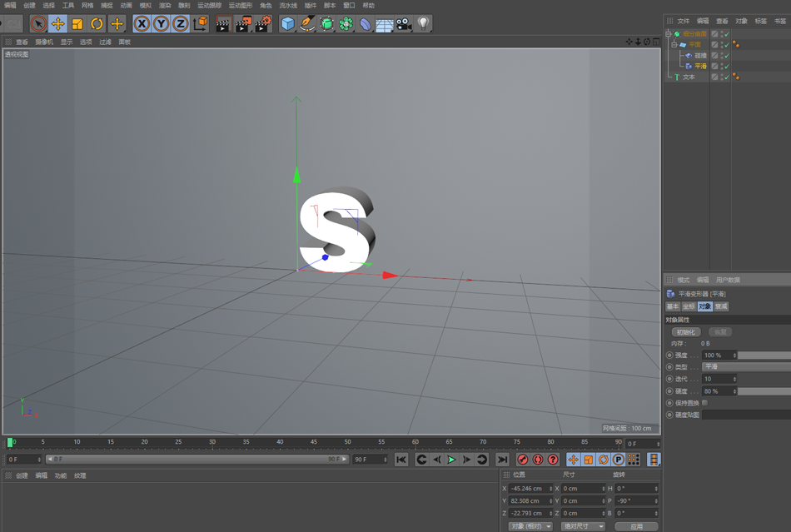Toggle the coordinate system icon
The image size is (791, 532).
click(x=201, y=23)
